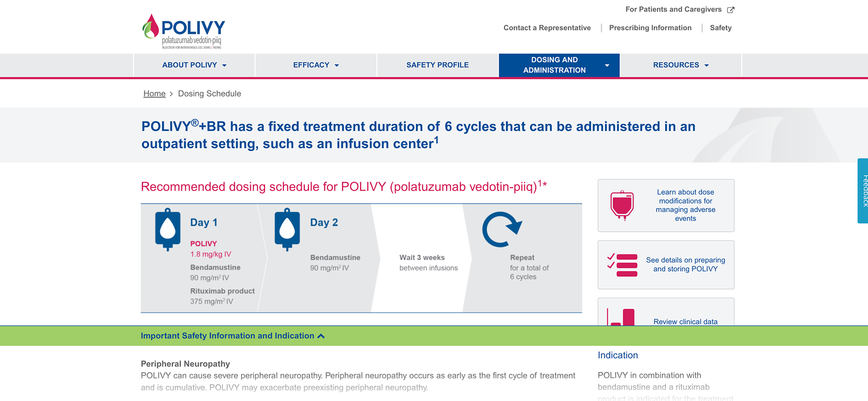
Task: Click the checklist icon for preparing POLIVY
Action: pyautogui.click(x=622, y=265)
